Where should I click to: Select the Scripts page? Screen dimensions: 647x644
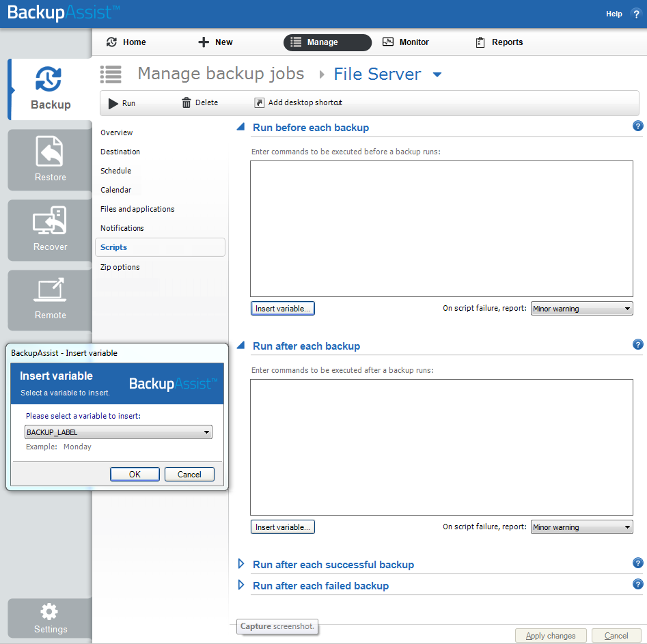160,247
